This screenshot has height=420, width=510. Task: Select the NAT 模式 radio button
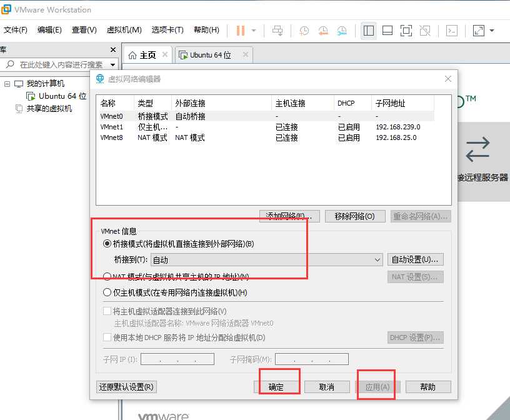pyautogui.click(x=107, y=276)
